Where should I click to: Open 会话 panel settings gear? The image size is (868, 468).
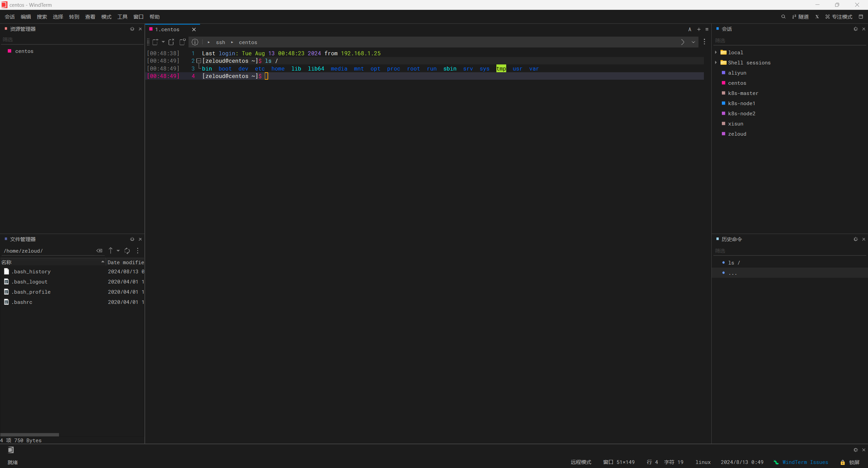point(855,29)
